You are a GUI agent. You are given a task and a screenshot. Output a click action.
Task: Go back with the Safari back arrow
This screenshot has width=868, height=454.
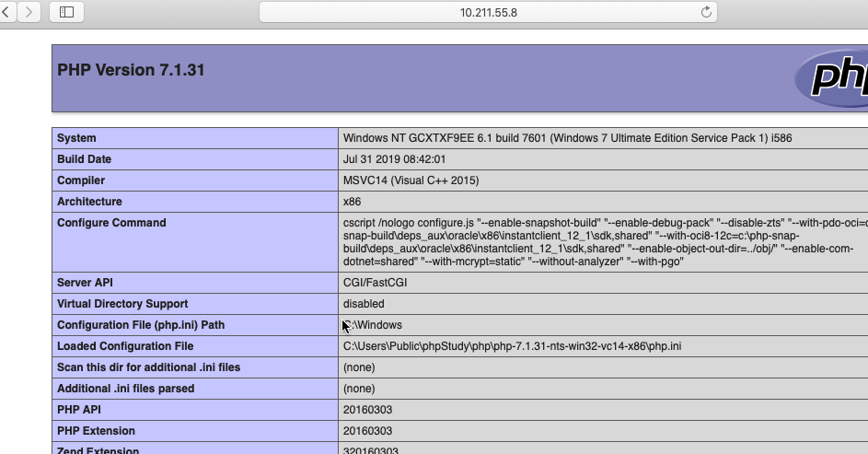tap(7, 12)
